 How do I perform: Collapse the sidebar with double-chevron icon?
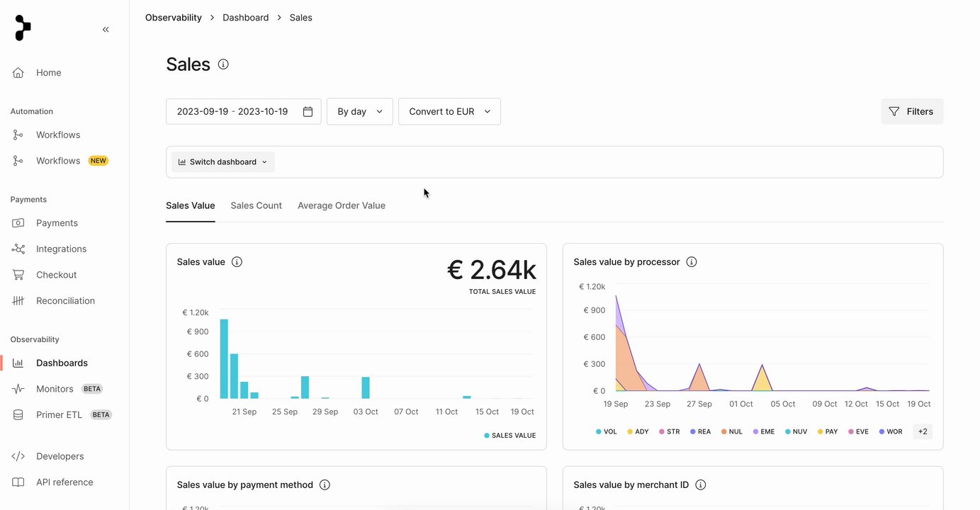[106, 30]
